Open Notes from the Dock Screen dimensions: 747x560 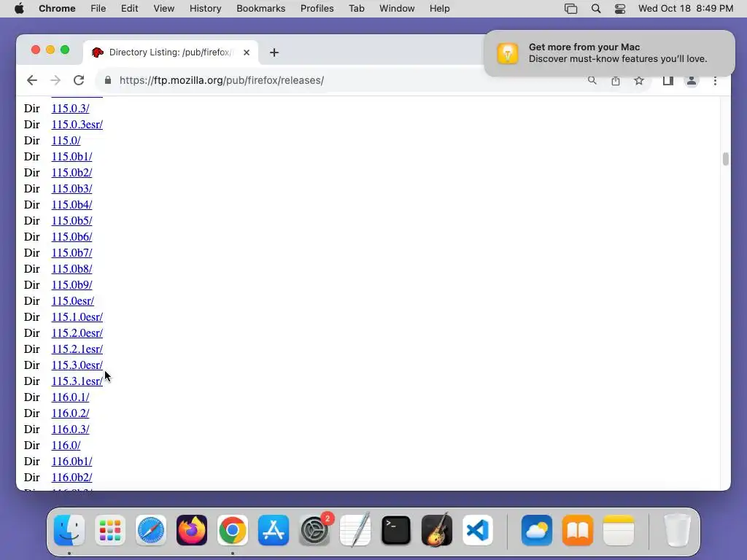click(619, 530)
